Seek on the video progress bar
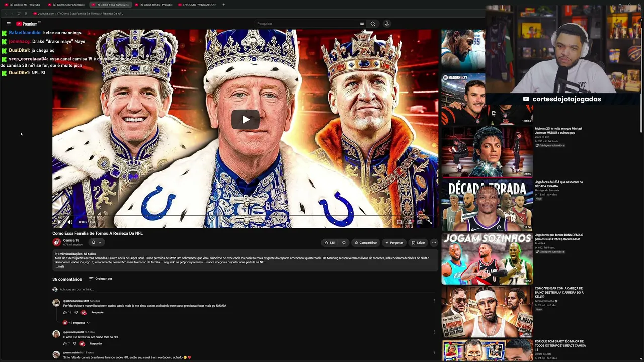This screenshot has height=362, width=644. coord(246,215)
